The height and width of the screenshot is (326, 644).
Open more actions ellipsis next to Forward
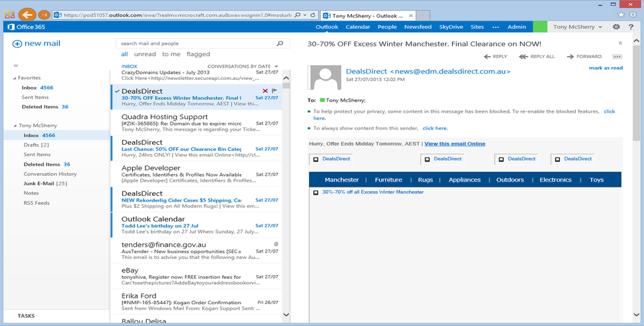click(617, 57)
